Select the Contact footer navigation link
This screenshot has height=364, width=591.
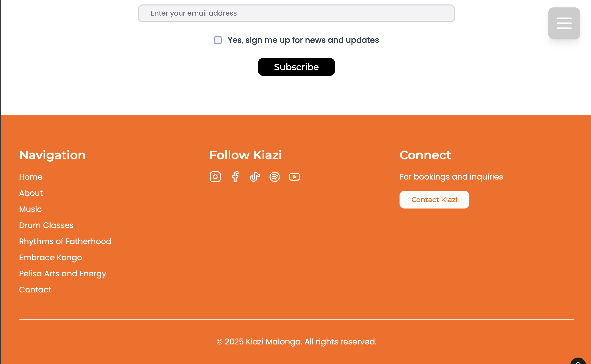(x=35, y=290)
